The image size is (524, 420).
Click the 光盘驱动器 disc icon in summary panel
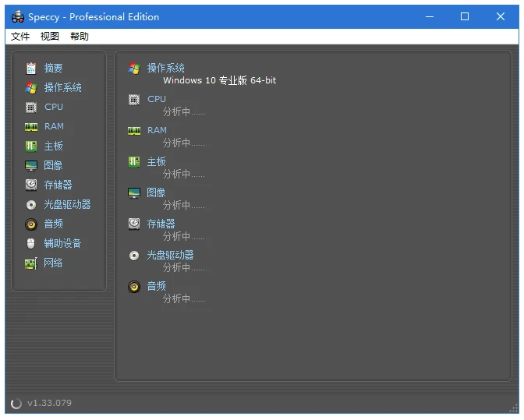pyautogui.click(x=134, y=256)
